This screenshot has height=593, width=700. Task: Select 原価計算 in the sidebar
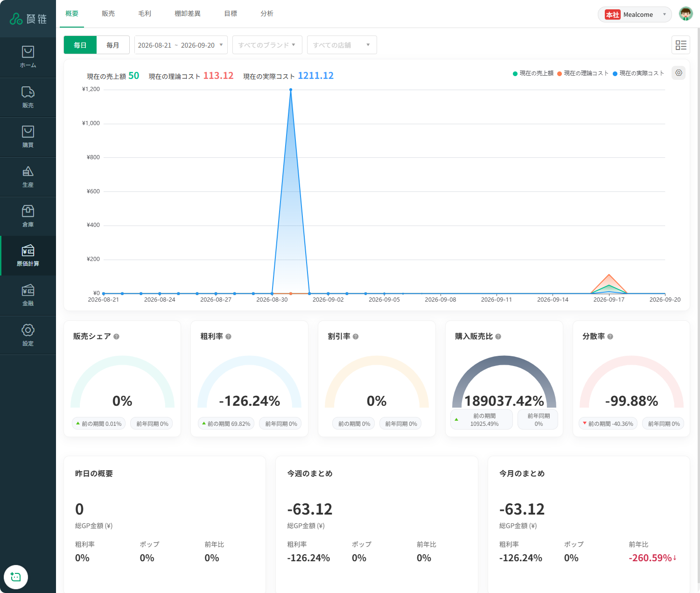coord(28,255)
